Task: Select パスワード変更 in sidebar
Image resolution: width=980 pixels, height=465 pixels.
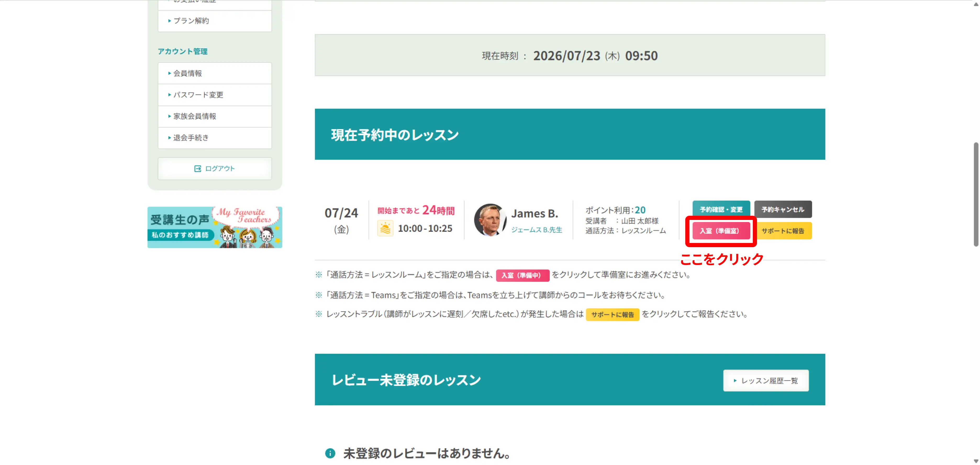Action: click(215, 95)
